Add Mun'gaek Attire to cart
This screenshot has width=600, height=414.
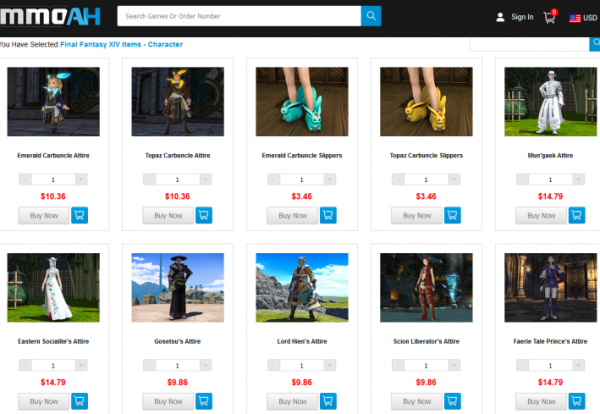pyautogui.click(x=577, y=215)
